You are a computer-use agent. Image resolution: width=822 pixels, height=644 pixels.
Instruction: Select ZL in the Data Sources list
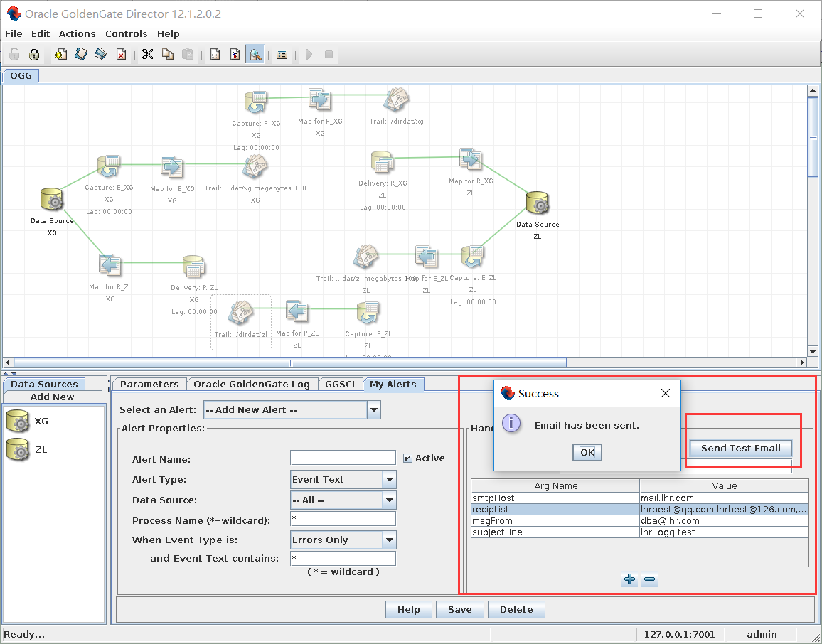tap(27, 450)
